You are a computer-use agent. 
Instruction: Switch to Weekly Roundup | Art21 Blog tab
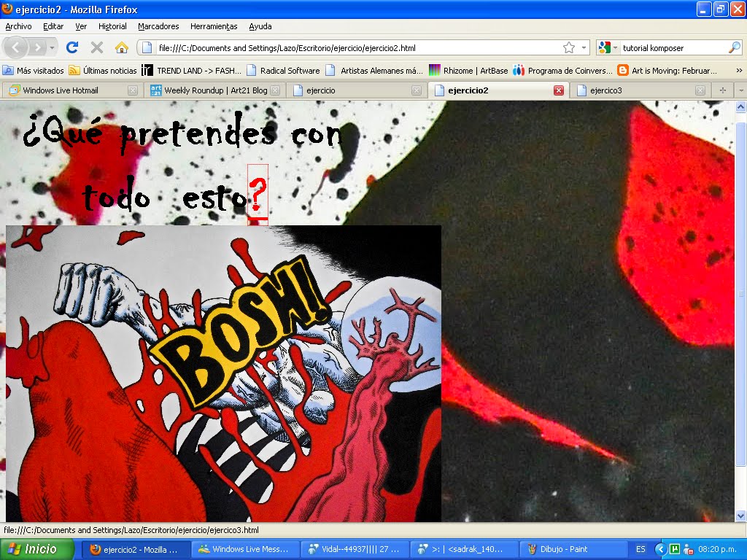click(215, 90)
